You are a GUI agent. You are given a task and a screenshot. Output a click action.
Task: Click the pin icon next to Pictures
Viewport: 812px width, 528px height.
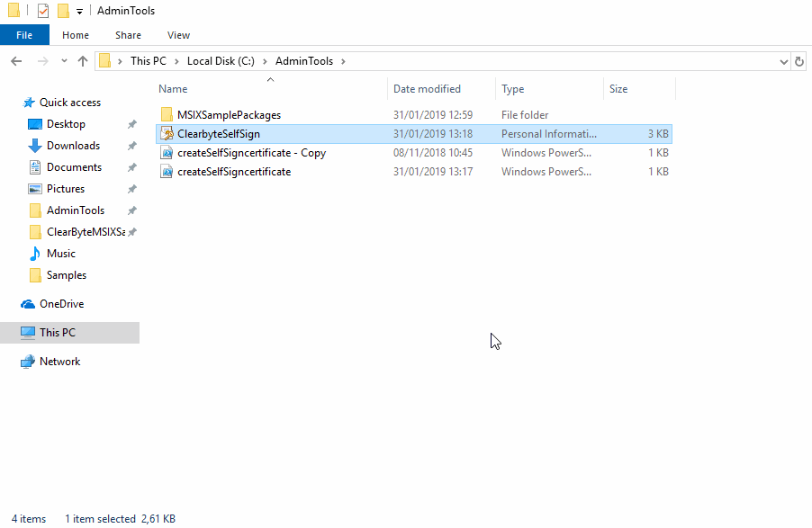tap(132, 189)
